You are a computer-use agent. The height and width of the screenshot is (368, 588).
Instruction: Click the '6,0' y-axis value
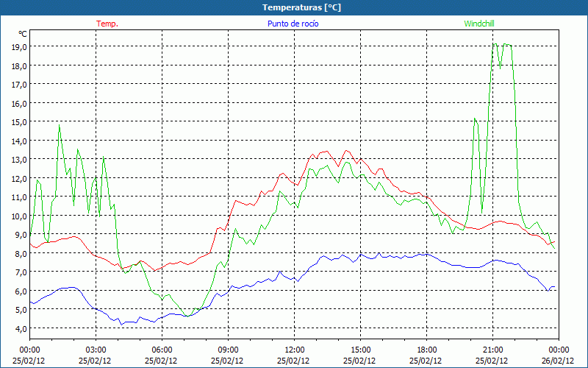[21, 291]
